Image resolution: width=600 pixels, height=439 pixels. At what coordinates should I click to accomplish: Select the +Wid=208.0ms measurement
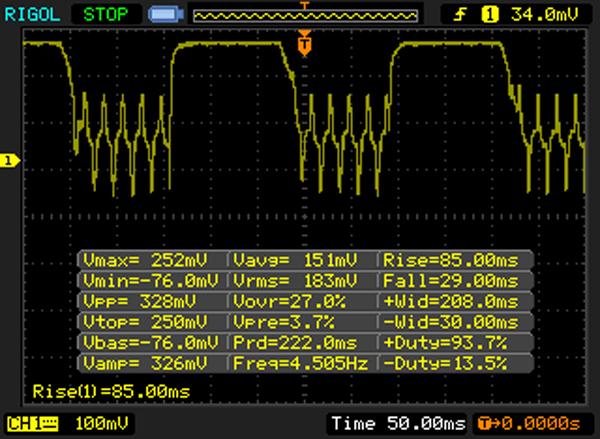[x=451, y=302]
